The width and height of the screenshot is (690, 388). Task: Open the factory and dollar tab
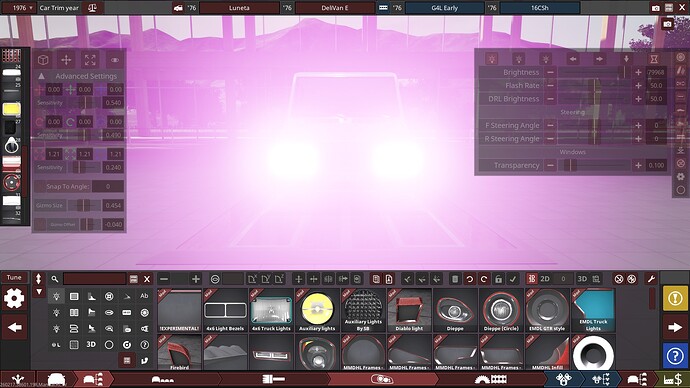[672, 379]
